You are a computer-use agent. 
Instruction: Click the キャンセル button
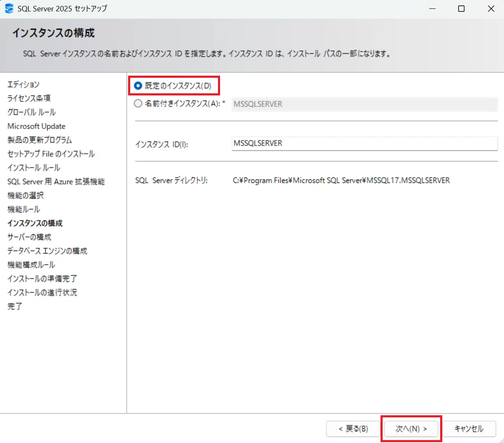(x=469, y=429)
